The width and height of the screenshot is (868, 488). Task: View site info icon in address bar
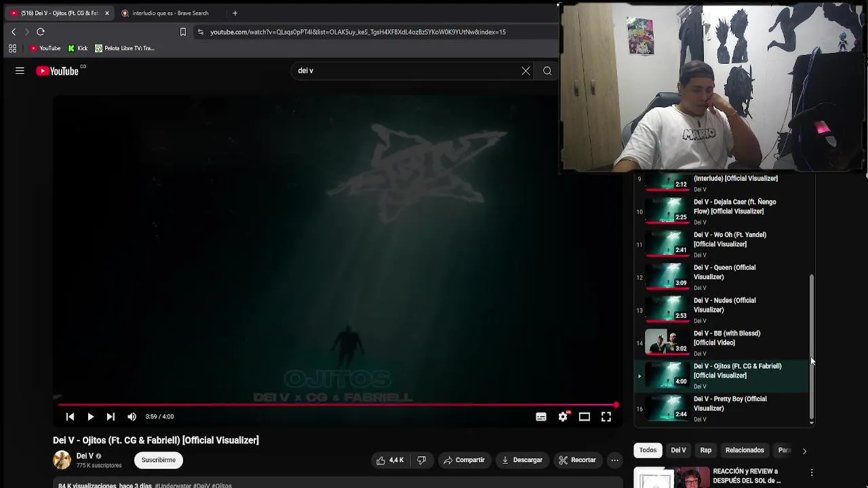(x=200, y=32)
